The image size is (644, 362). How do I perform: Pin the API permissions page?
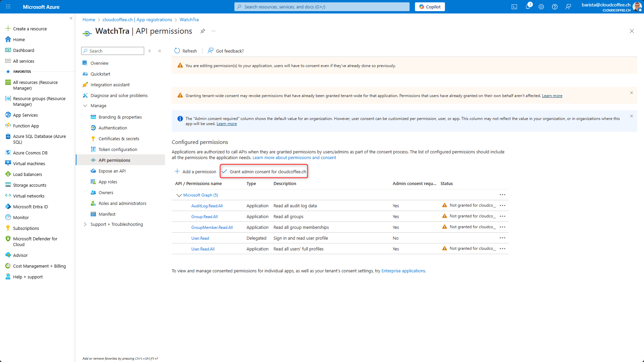pyautogui.click(x=202, y=31)
